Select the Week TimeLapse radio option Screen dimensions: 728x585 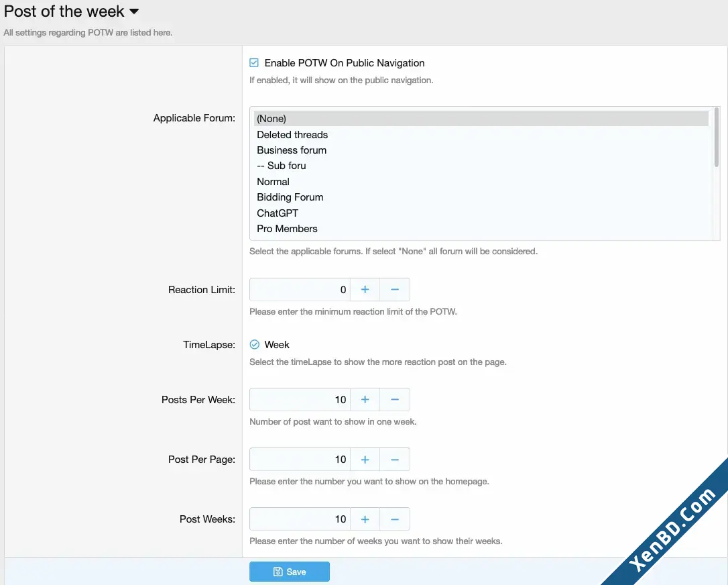point(255,344)
